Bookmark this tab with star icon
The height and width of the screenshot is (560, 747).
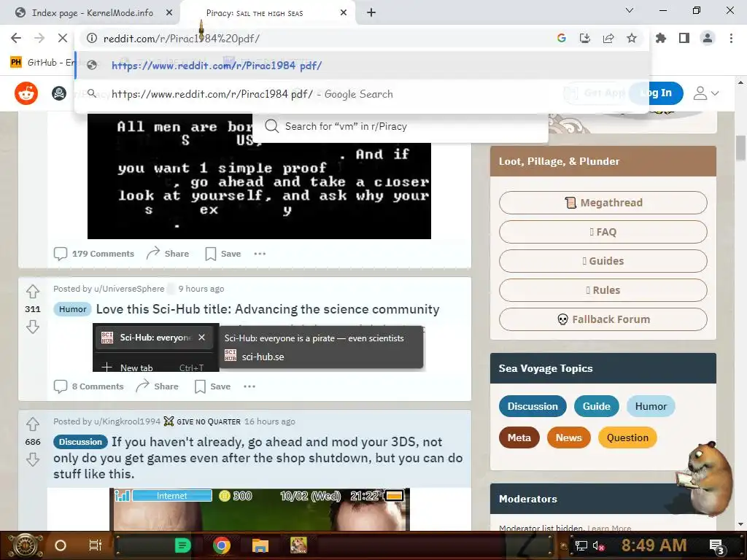(x=632, y=38)
